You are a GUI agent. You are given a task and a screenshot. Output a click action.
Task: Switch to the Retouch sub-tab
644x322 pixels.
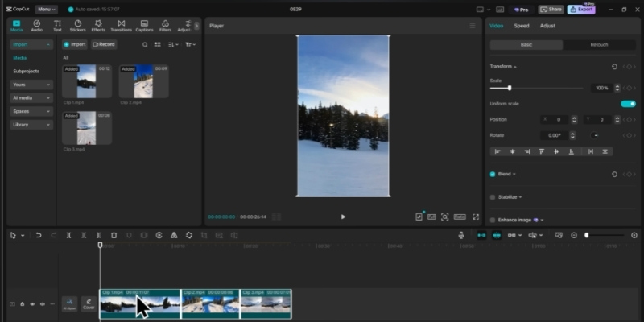pos(599,45)
